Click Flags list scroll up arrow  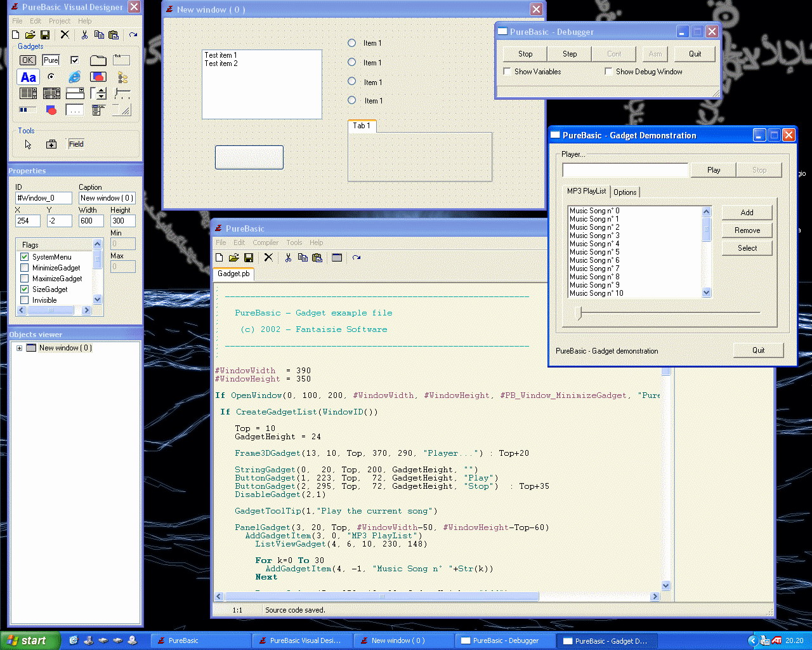[98, 244]
